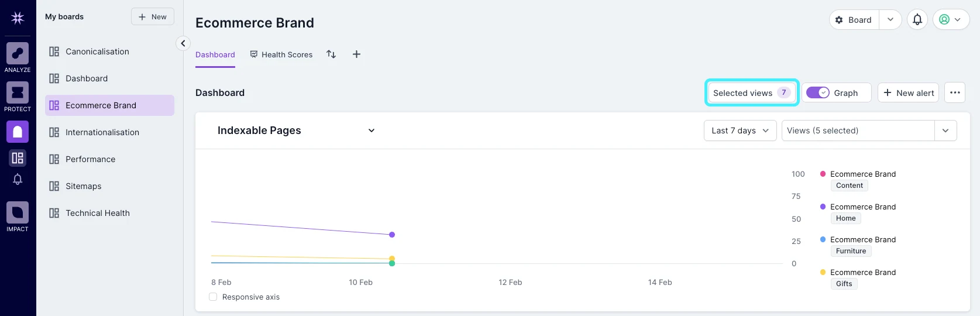
Task: Switch to the Health Scores tab
Action: (x=281, y=54)
